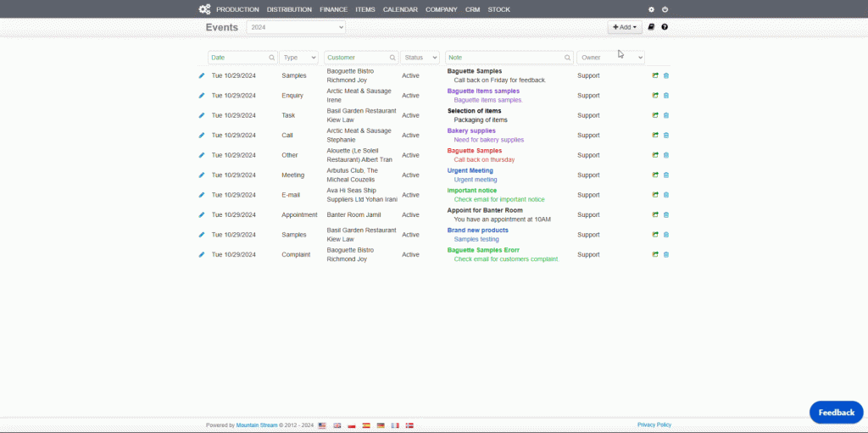The width and height of the screenshot is (868, 433).
Task: Click the 'Appoint for Banter Room' note title
Action: tap(485, 210)
